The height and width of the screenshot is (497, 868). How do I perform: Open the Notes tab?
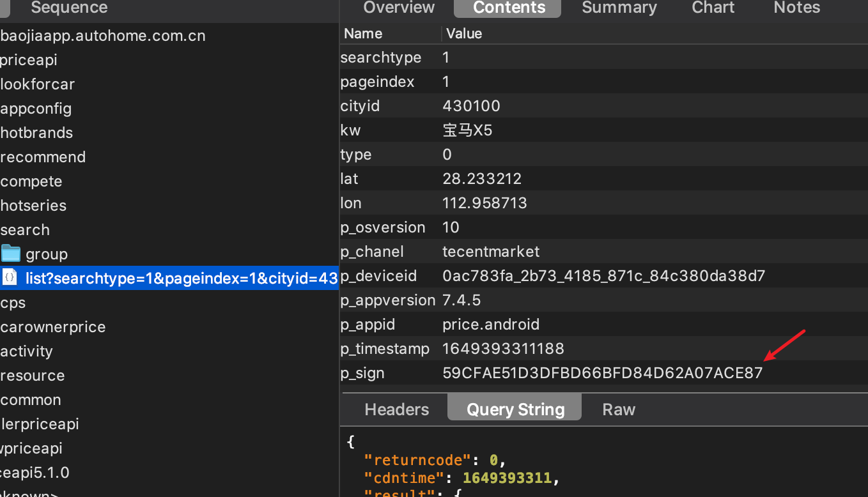(796, 8)
